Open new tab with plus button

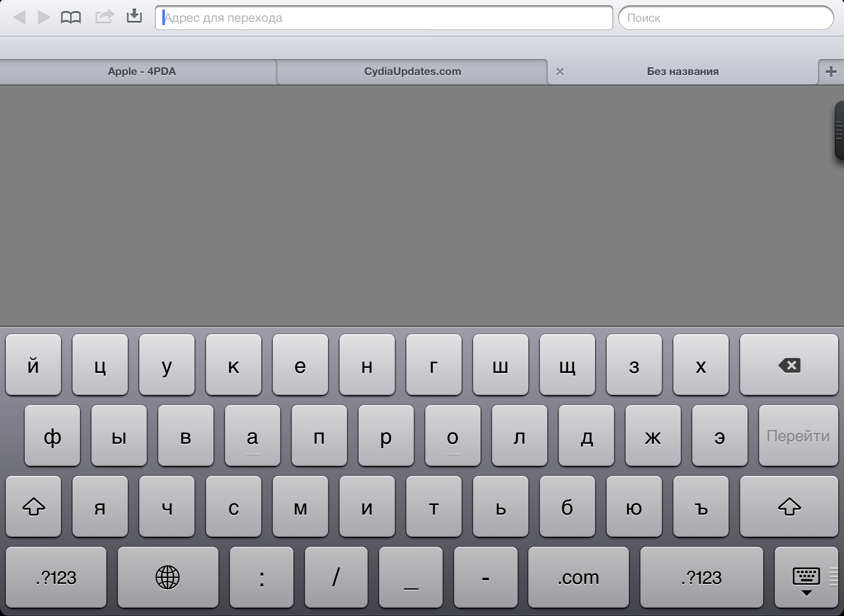[x=831, y=72]
